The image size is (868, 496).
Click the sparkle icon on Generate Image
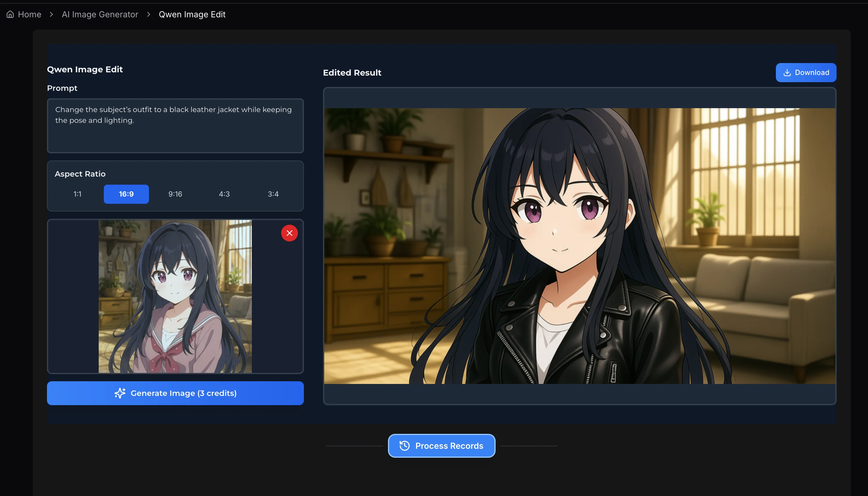[120, 393]
